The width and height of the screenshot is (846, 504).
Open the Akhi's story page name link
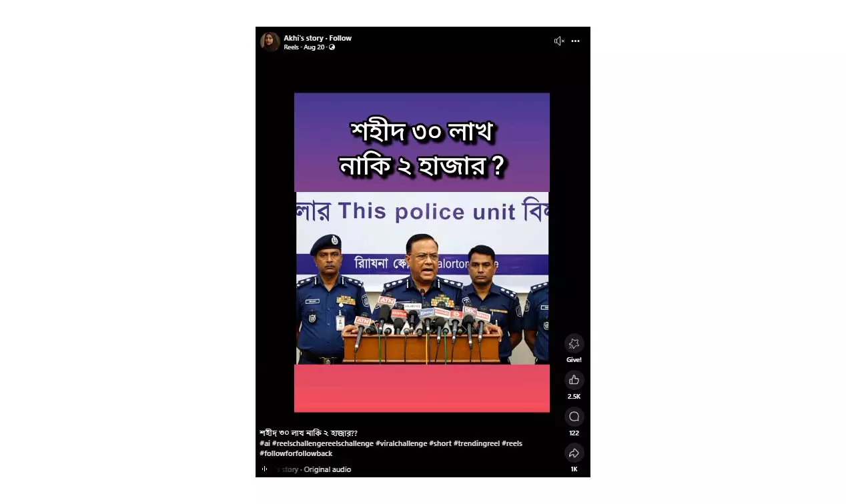pos(304,38)
